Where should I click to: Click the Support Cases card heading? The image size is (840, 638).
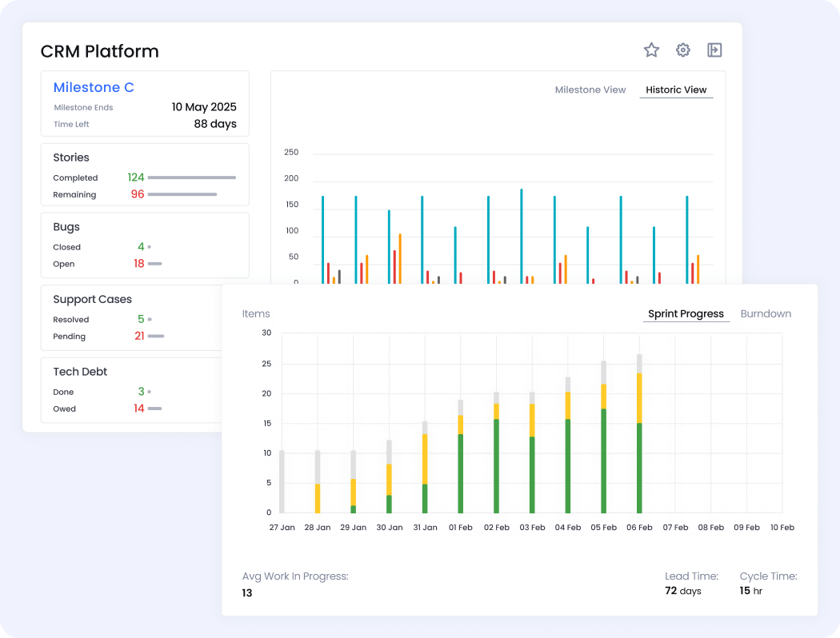92,300
